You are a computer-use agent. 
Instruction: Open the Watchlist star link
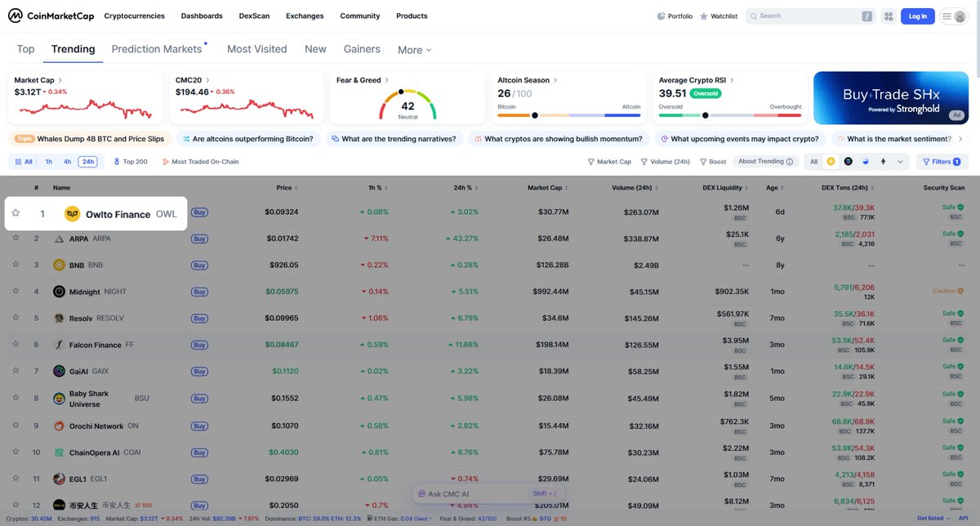719,16
